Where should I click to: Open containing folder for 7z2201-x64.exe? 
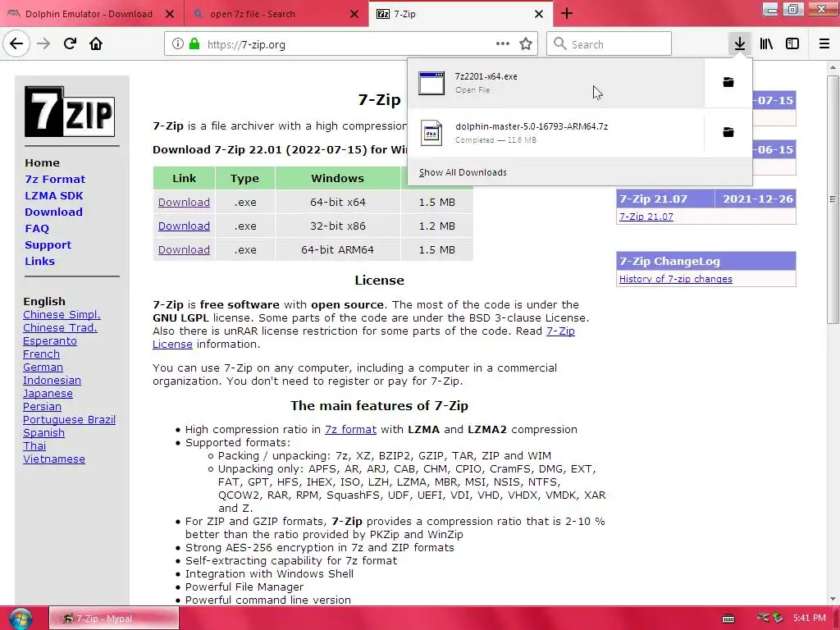point(728,82)
